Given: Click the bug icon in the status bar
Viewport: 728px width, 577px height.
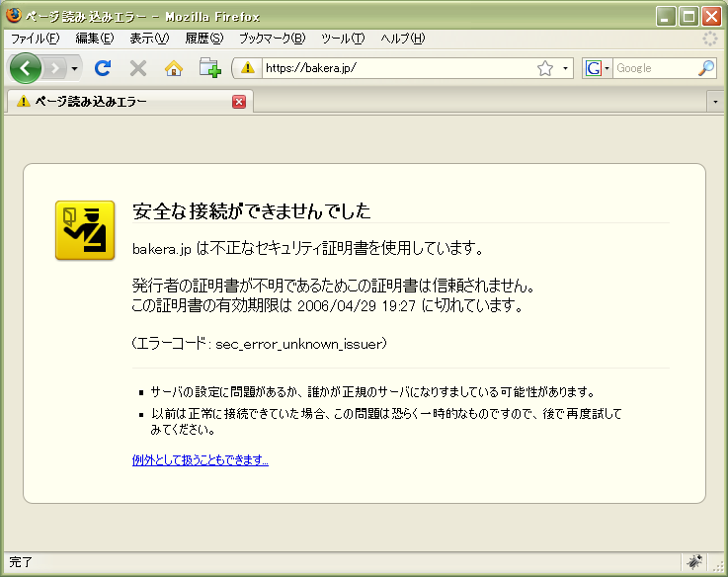Looking at the screenshot, I should 694,561.
